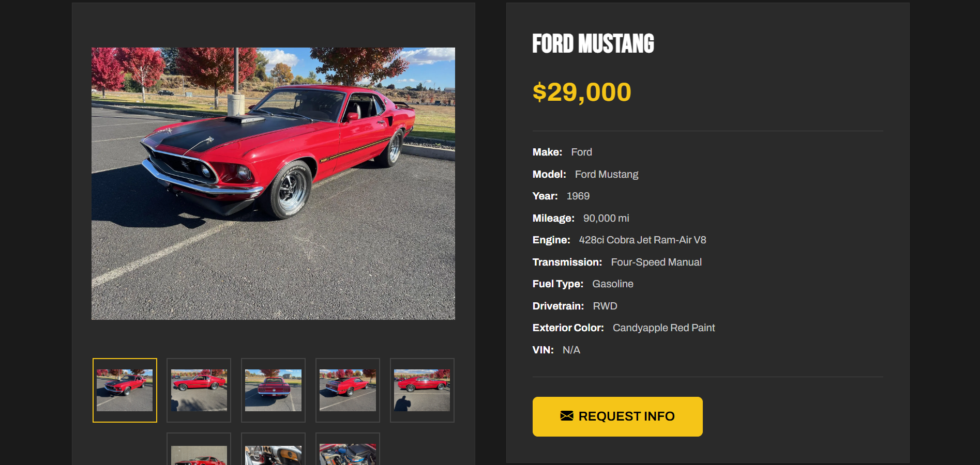Select the highlighted first Mustang thumbnail
Screen dimensions: 980x465
click(125, 390)
